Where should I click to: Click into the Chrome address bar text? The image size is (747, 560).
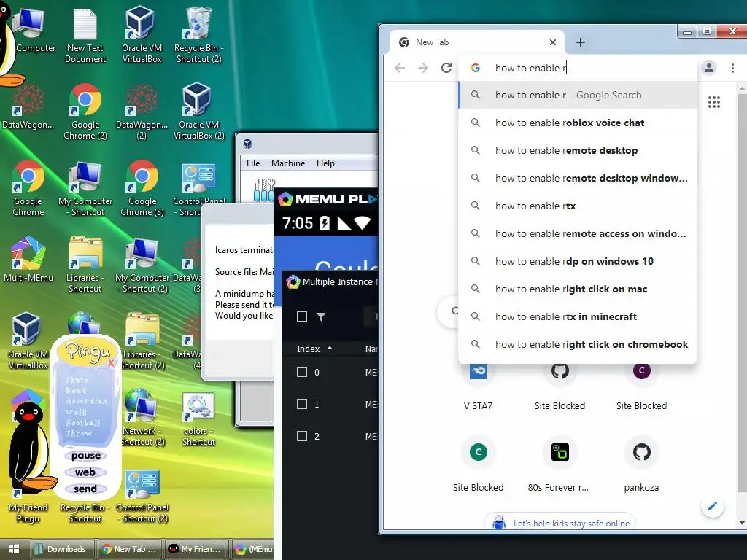tap(531, 68)
